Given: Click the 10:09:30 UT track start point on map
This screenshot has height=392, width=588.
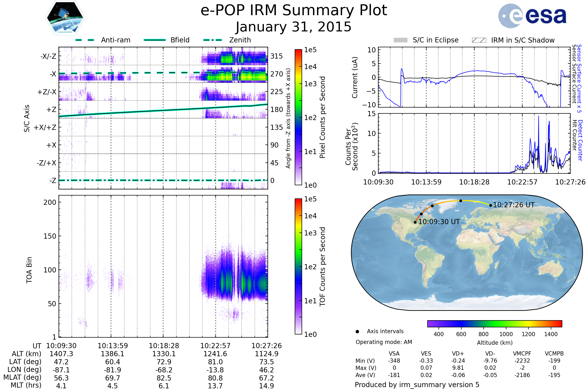Looking at the screenshot, I should coord(415,222).
